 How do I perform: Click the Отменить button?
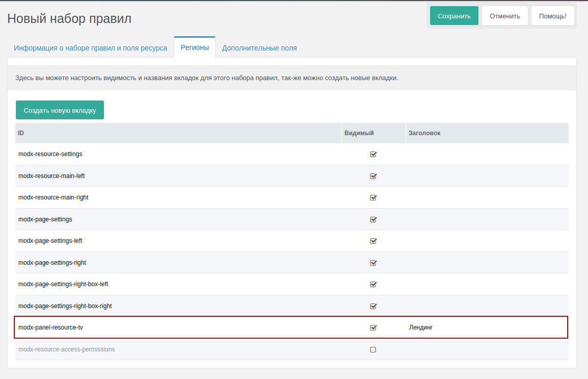click(x=504, y=16)
